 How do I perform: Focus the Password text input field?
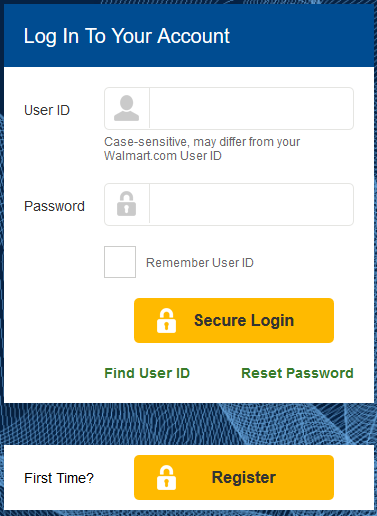251,204
